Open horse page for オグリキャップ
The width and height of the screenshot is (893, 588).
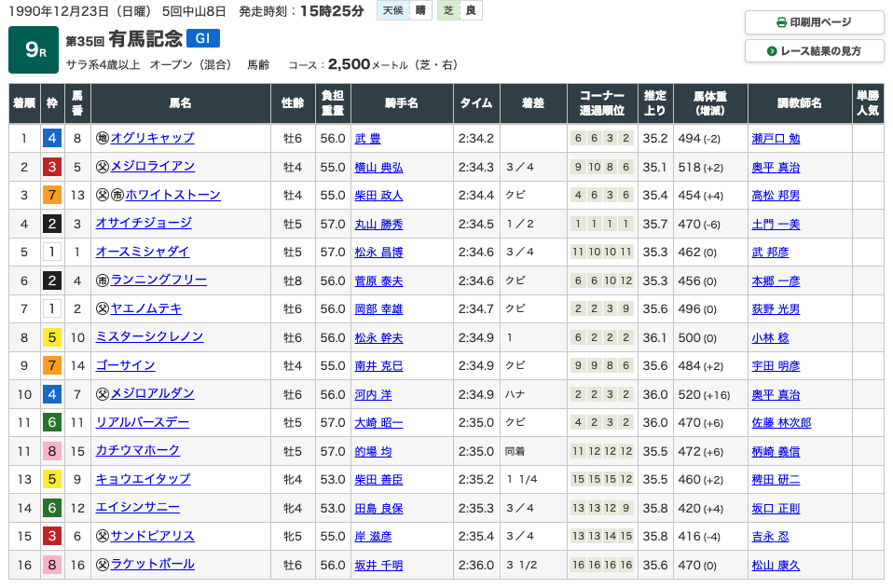pos(152,138)
